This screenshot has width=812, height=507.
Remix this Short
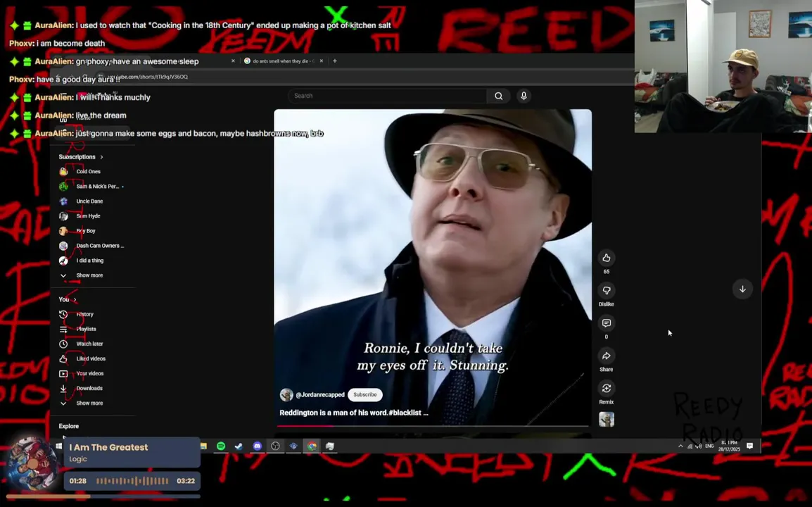point(607,388)
